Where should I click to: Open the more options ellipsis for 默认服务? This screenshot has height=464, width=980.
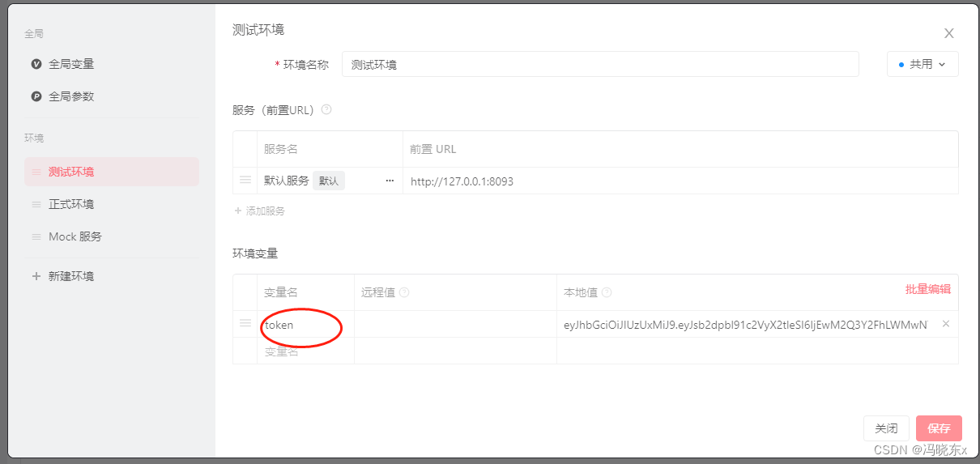pyautogui.click(x=390, y=181)
